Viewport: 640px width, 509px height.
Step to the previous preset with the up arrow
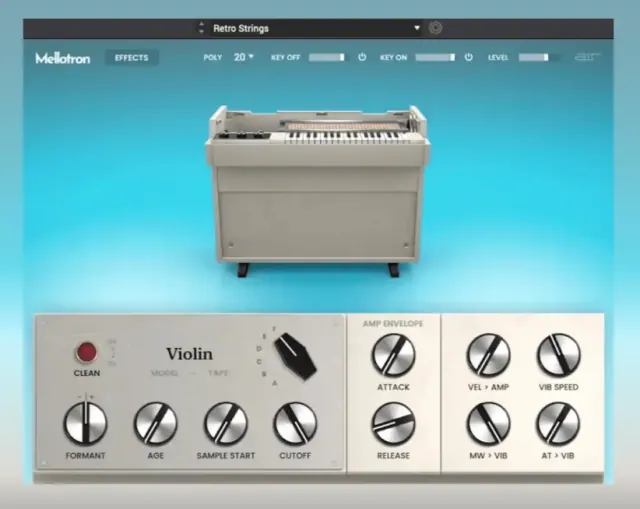pos(201,24)
